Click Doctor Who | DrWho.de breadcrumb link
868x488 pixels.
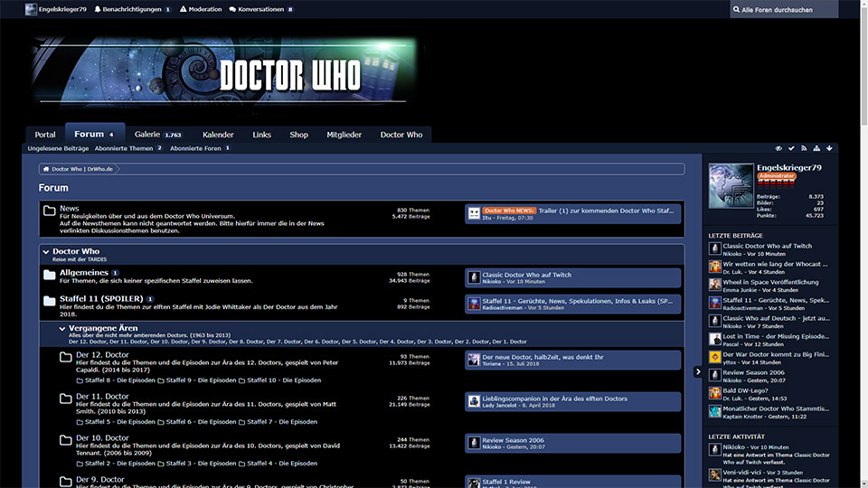tap(82, 169)
